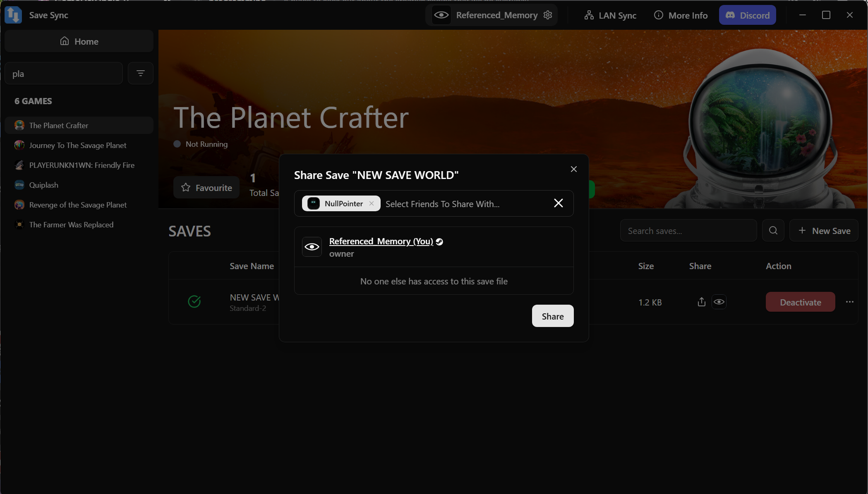Select The Planet Crafter in games list

[79, 125]
